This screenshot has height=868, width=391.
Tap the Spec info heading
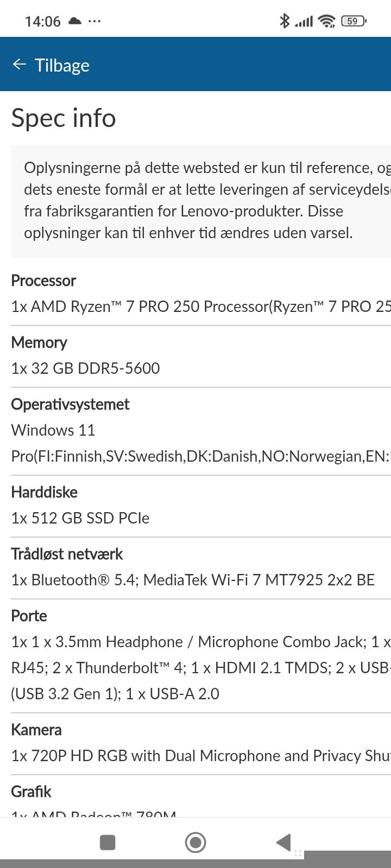tap(64, 118)
